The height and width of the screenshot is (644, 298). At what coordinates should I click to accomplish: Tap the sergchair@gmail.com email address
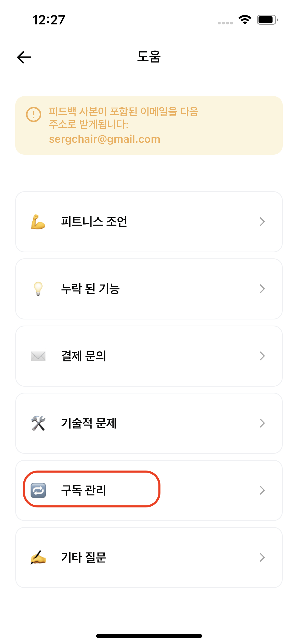(x=105, y=139)
